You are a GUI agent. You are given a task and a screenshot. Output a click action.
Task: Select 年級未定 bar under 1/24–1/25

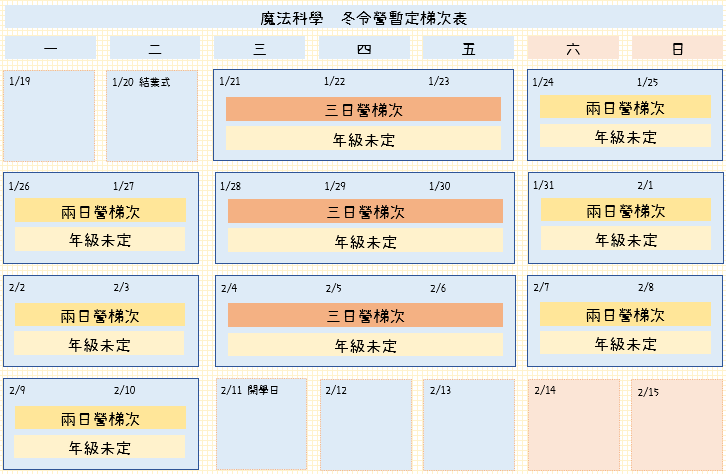tap(625, 136)
